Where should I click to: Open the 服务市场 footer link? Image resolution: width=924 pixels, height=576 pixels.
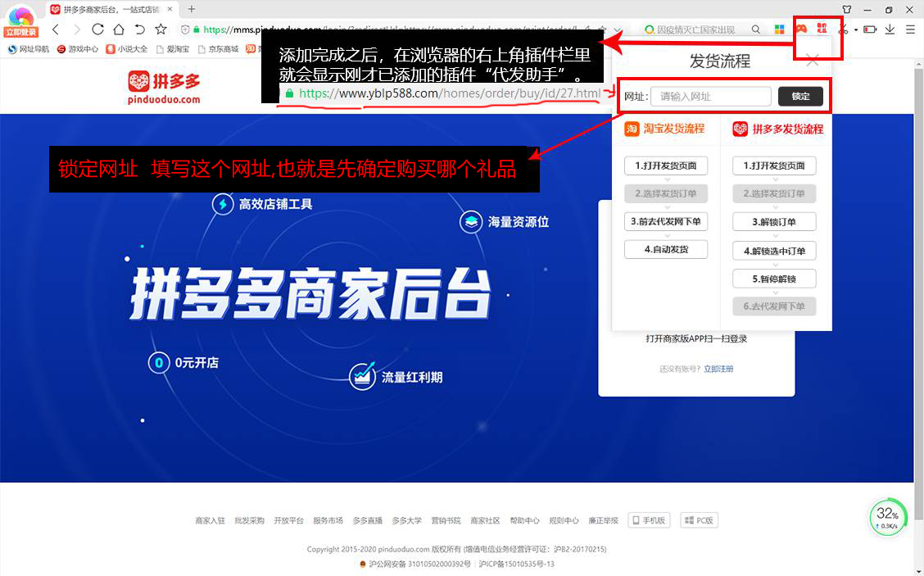[328, 520]
